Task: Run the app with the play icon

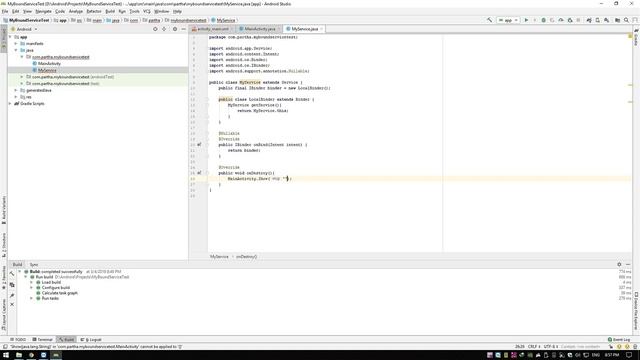Action: [x=526, y=20]
